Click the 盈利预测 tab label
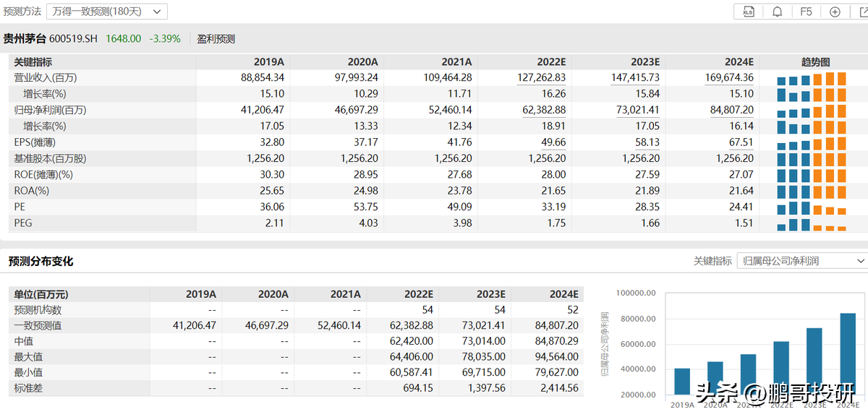This screenshot has height=417, width=868. pos(216,39)
